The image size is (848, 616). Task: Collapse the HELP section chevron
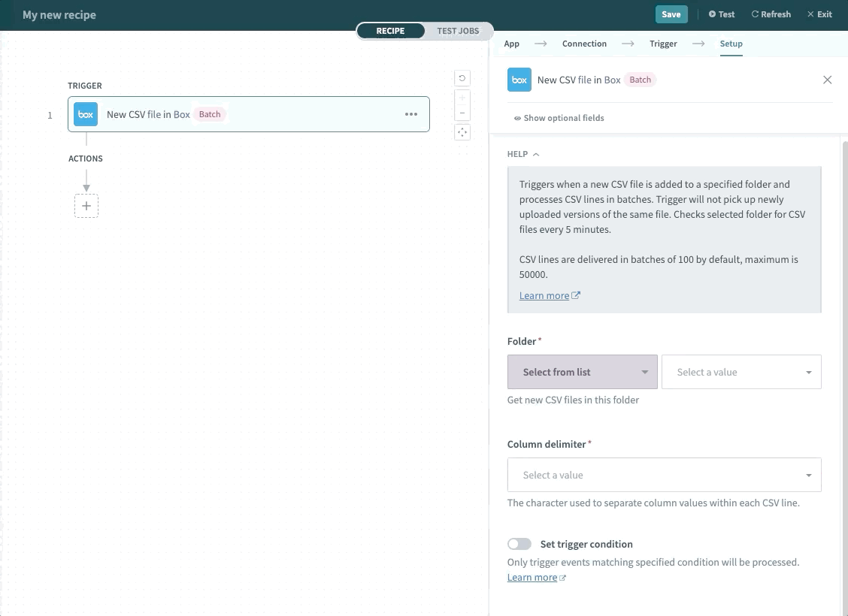pos(535,153)
